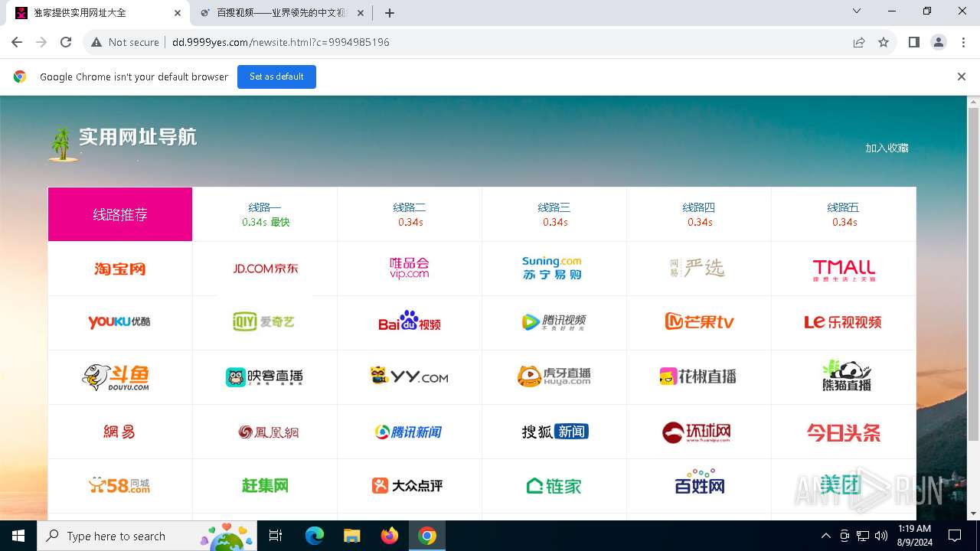
Task: Focus the address bar URL
Action: pos(280,42)
